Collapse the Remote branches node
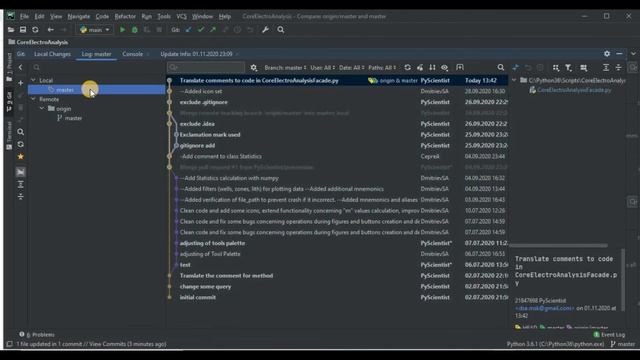The image size is (640, 360). coord(33,99)
